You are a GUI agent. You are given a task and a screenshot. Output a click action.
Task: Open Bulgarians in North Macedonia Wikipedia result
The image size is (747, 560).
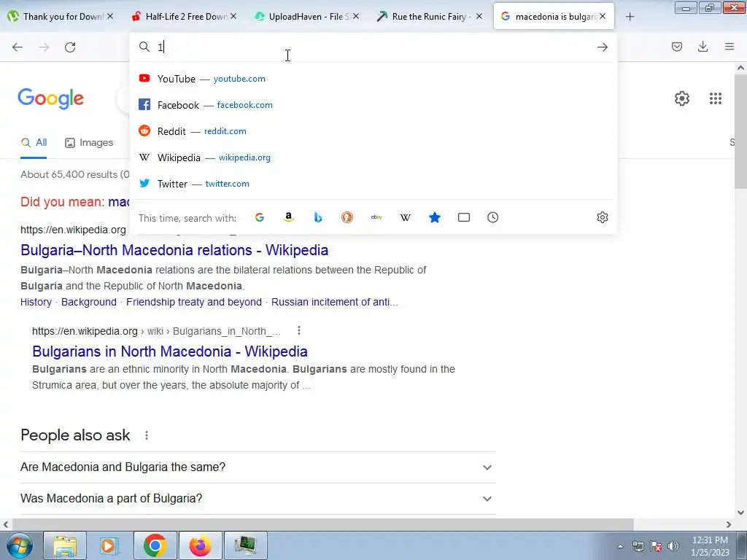169,351
